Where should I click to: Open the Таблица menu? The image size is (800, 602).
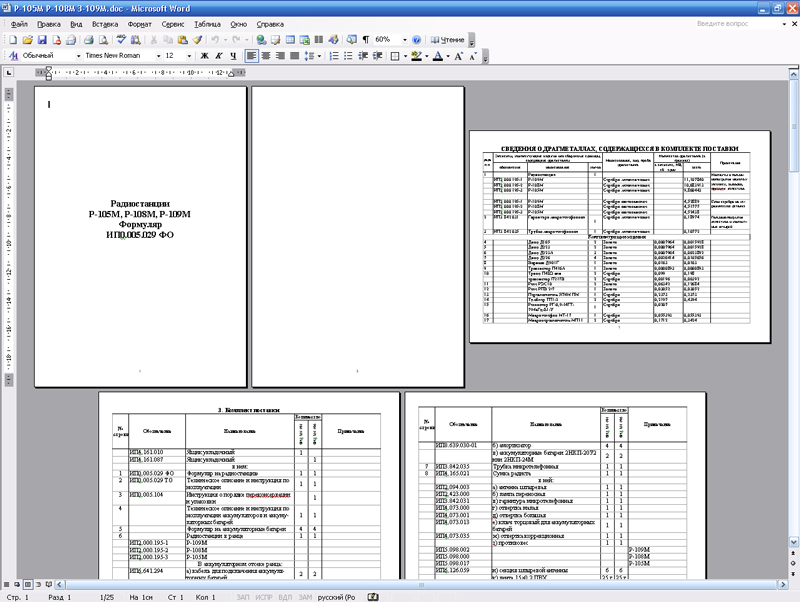tap(207, 22)
